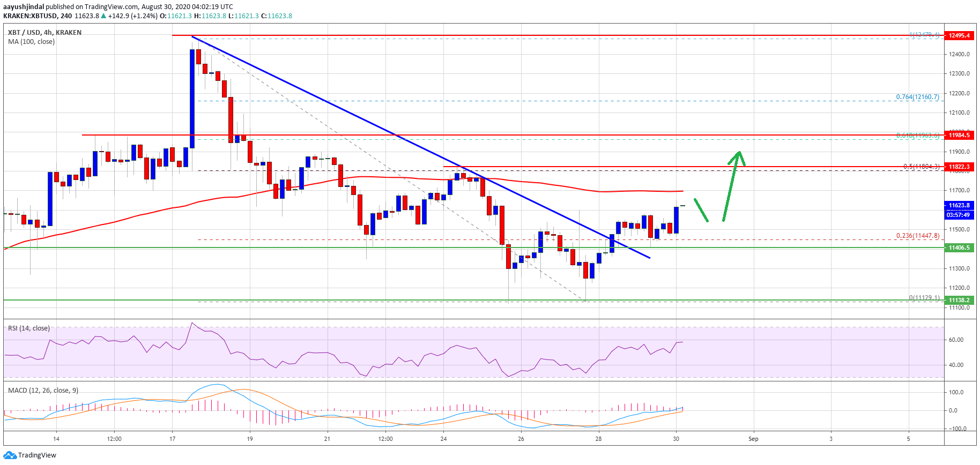This screenshot has width=980, height=465.
Task: Select the MACD (12, 26, close, 9) label
Action: [43, 391]
